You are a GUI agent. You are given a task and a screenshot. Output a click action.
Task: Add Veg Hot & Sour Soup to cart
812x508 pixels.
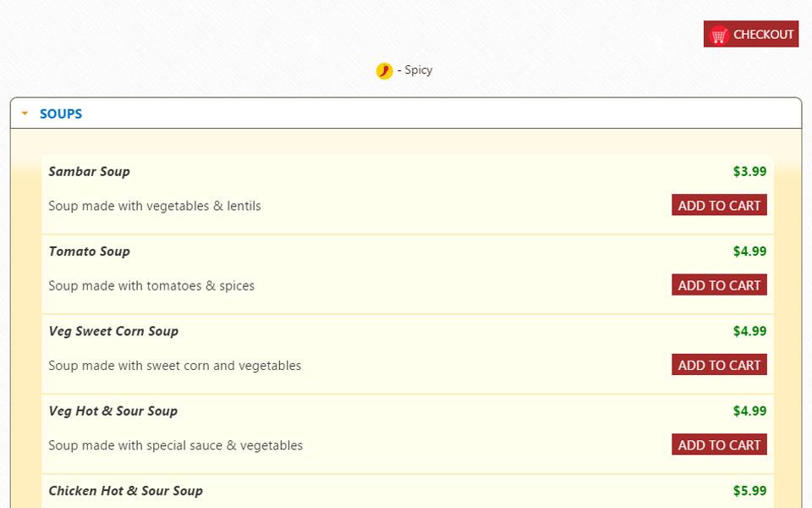click(719, 444)
